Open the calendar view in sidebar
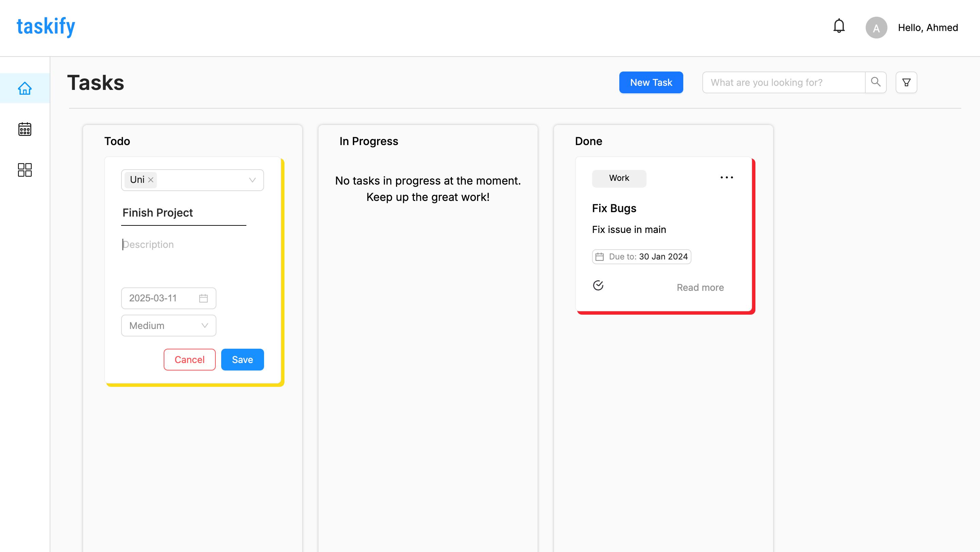The height and width of the screenshot is (552, 980). pos(25,129)
